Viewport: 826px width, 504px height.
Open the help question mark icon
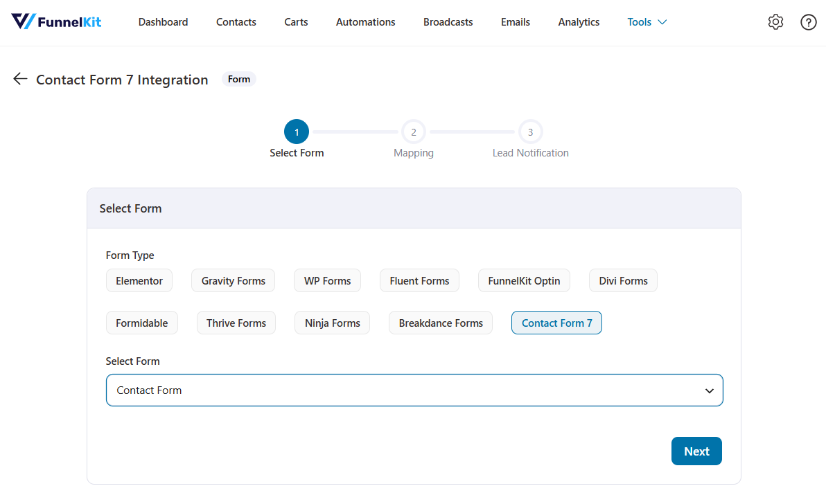pyautogui.click(x=808, y=22)
